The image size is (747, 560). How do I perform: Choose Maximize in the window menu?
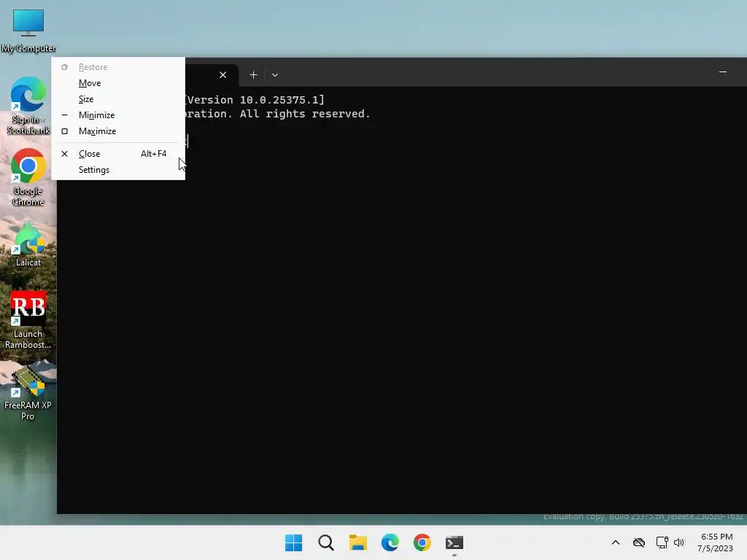click(118, 131)
